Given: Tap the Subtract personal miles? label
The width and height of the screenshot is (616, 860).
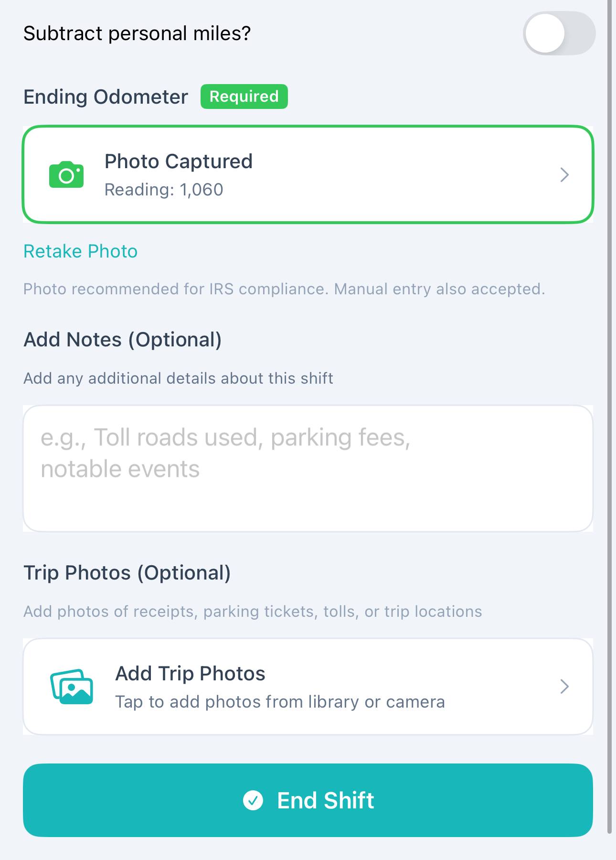Looking at the screenshot, I should (x=137, y=33).
